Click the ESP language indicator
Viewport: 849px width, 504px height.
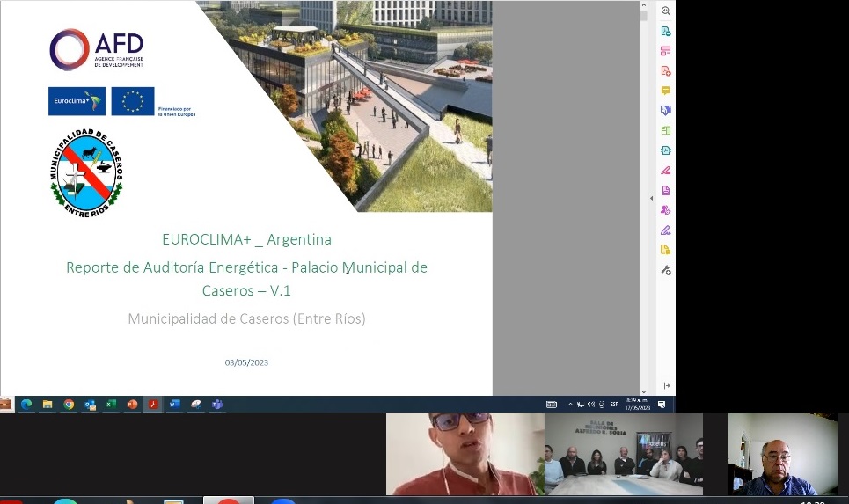[x=613, y=405]
